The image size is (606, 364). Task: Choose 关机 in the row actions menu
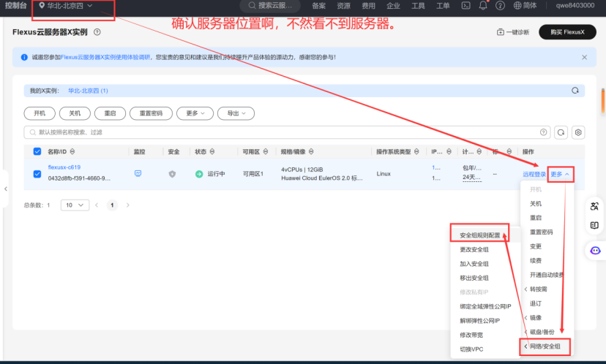pyautogui.click(x=536, y=204)
